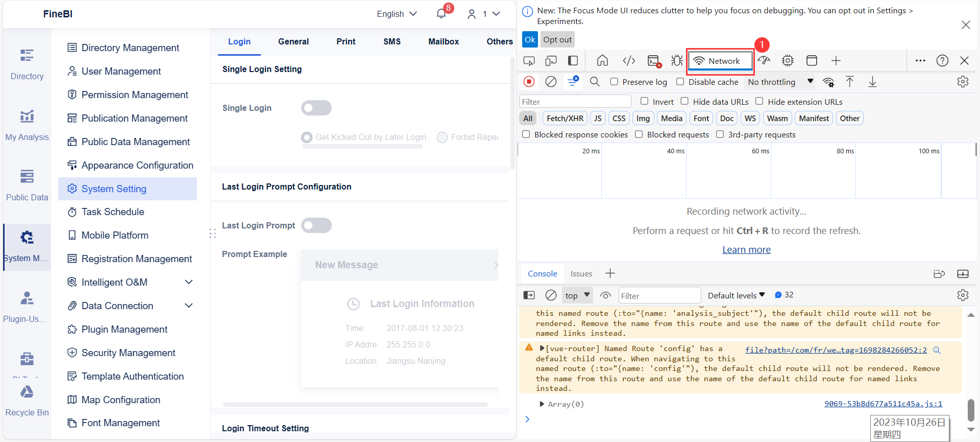Clear the network log
The height and width of the screenshot is (442, 980).
click(551, 82)
